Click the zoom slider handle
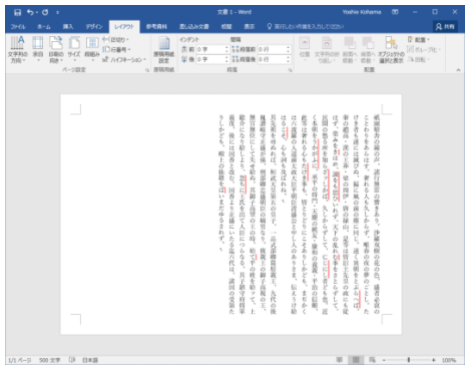The image size is (469, 366). coord(409,360)
